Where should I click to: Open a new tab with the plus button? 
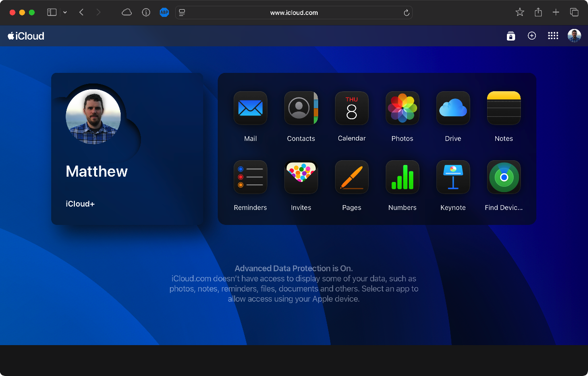pos(556,13)
